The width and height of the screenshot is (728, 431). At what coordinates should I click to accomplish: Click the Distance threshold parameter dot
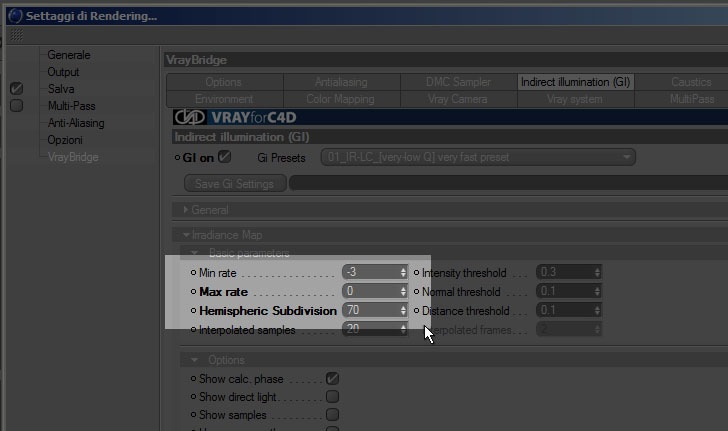click(416, 311)
